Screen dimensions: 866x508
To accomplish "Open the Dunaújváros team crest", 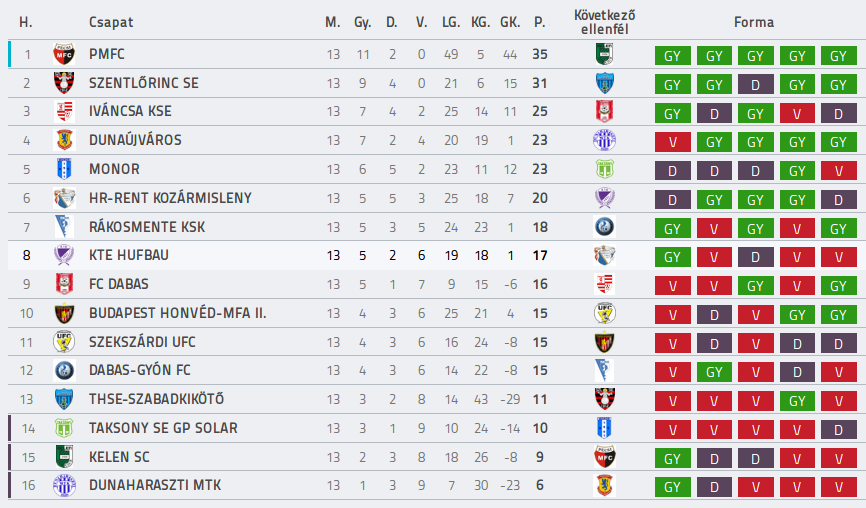I will coord(64,140).
